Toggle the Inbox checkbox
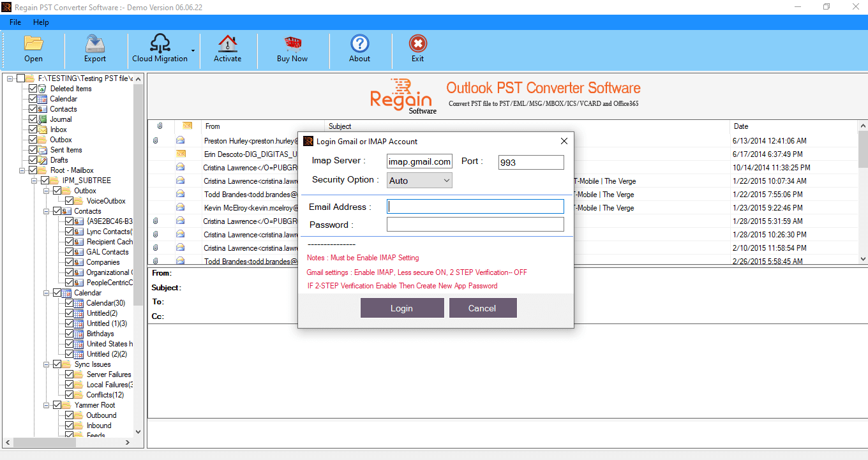 coord(33,130)
